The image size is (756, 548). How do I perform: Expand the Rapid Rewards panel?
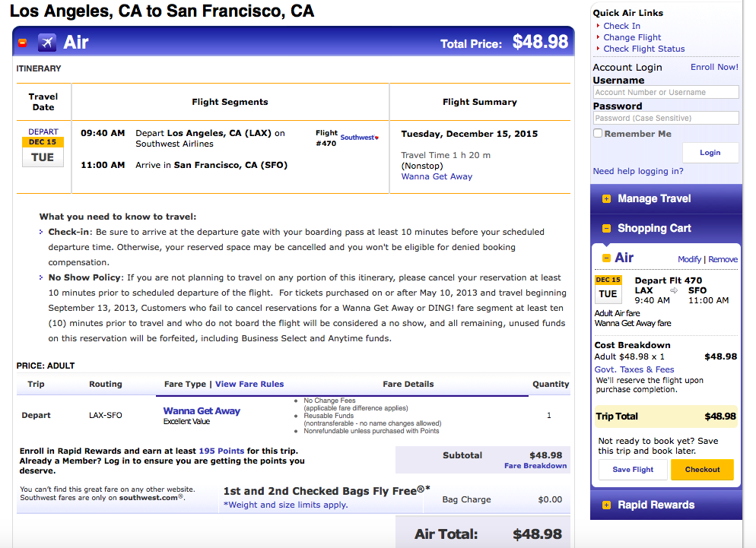[606, 505]
